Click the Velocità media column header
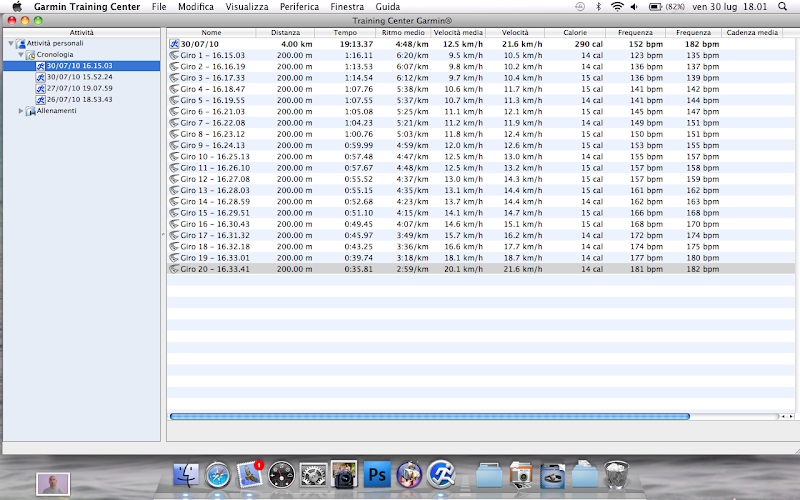Image resolution: width=800 pixels, height=500 pixels. [458, 33]
